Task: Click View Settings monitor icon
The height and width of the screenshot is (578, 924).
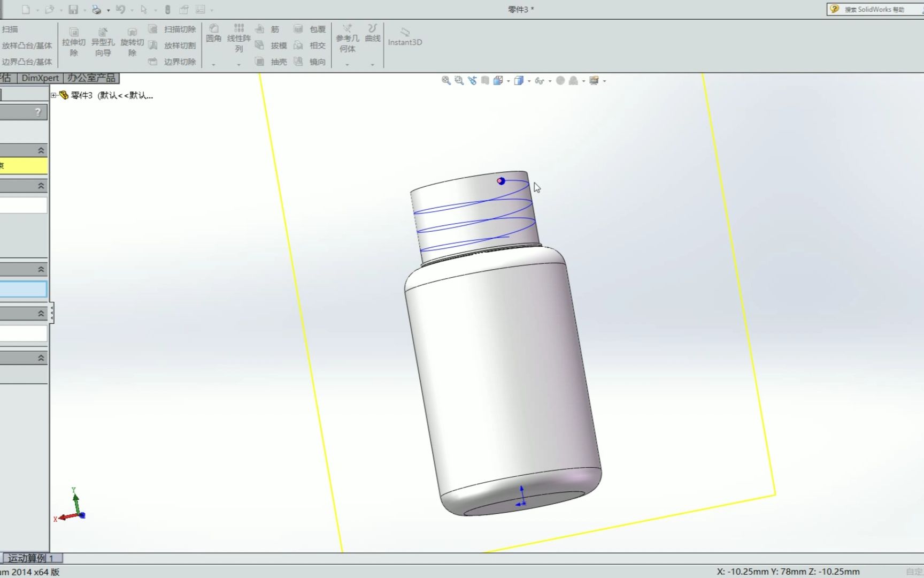Action: click(594, 80)
